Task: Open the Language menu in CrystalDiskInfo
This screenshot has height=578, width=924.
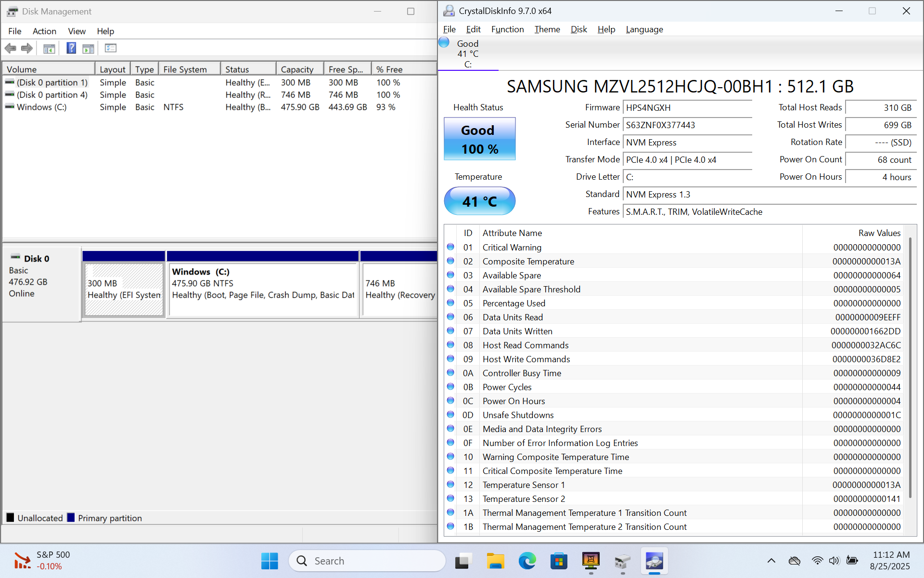Action: tap(644, 29)
